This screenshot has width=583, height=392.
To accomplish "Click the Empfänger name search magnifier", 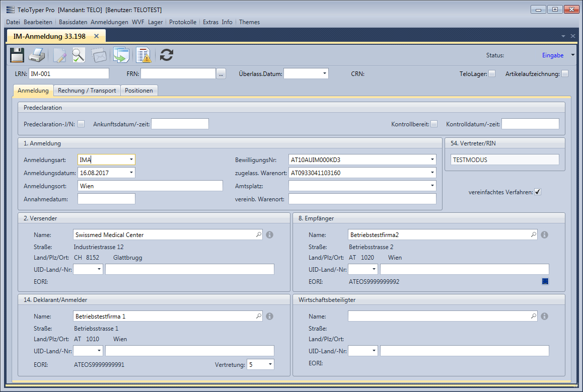I will (x=534, y=234).
